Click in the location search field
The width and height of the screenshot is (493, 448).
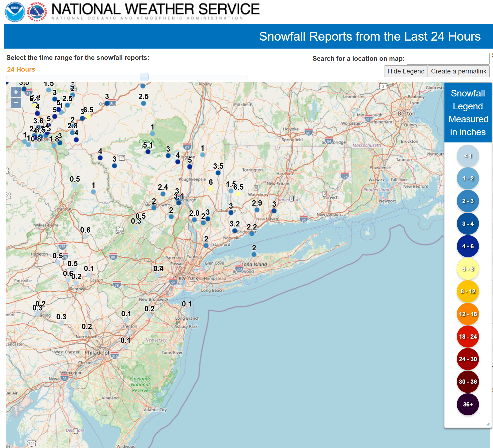coord(448,59)
